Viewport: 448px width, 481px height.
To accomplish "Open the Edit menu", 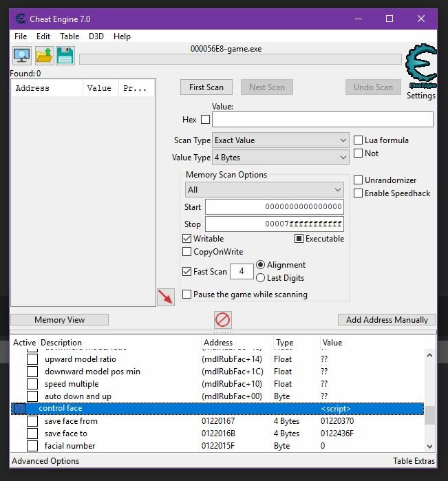I will pyautogui.click(x=43, y=36).
